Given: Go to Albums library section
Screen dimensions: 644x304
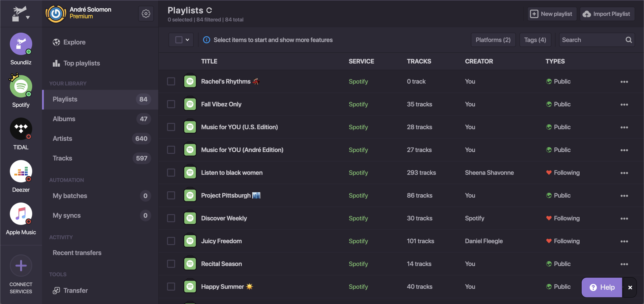Looking at the screenshot, I should (x=101, y=119).
